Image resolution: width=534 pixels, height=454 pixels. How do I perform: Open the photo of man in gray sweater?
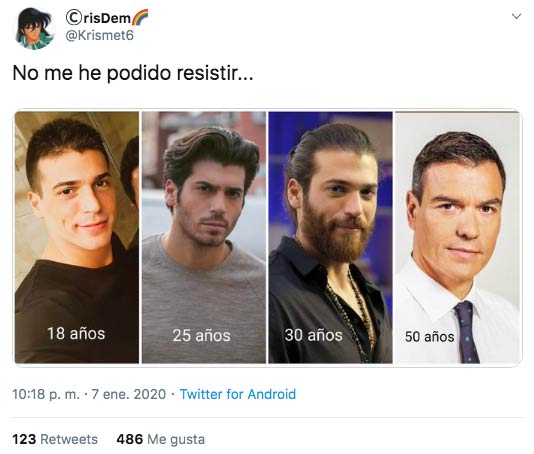[x=204, y=237]
